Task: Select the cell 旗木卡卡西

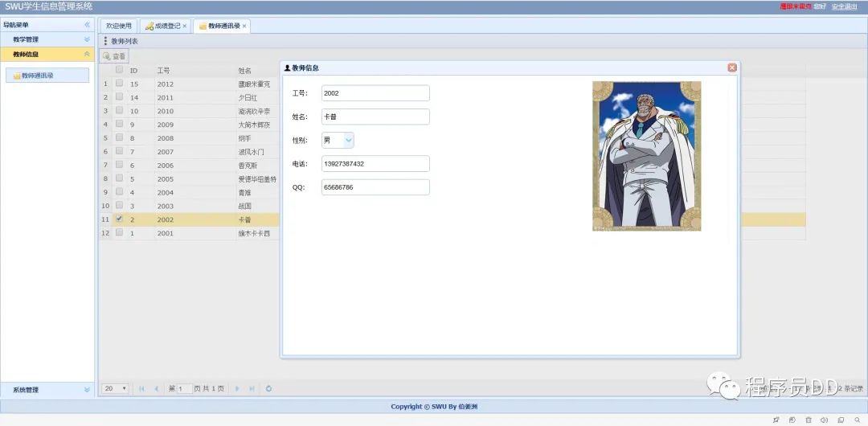Action: [x=255, y=233]
